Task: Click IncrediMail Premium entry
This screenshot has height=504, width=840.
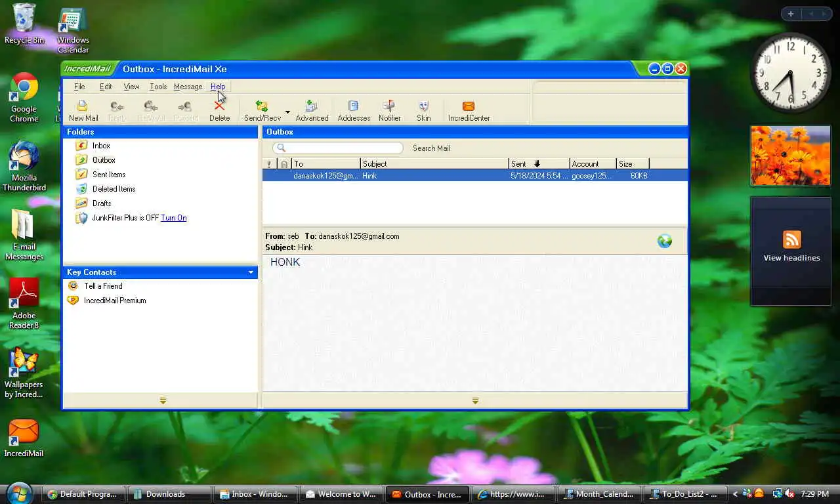Action: 115,301
